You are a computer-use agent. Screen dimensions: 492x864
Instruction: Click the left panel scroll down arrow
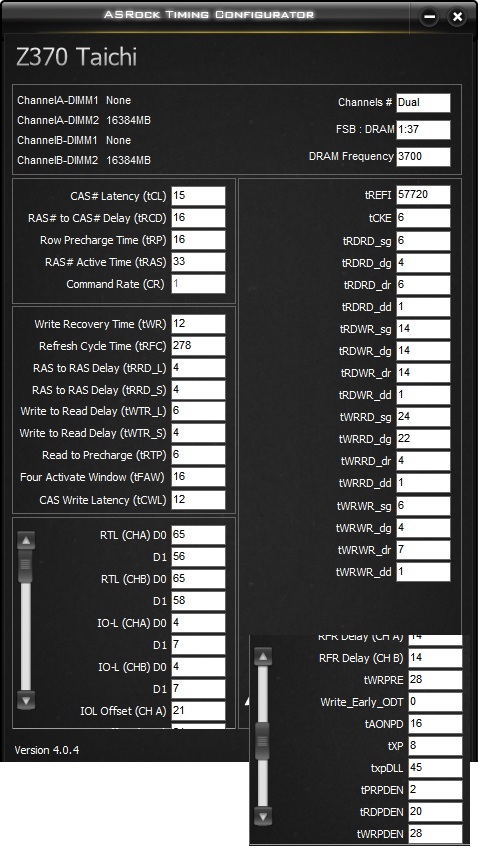(x=26, y=700)
